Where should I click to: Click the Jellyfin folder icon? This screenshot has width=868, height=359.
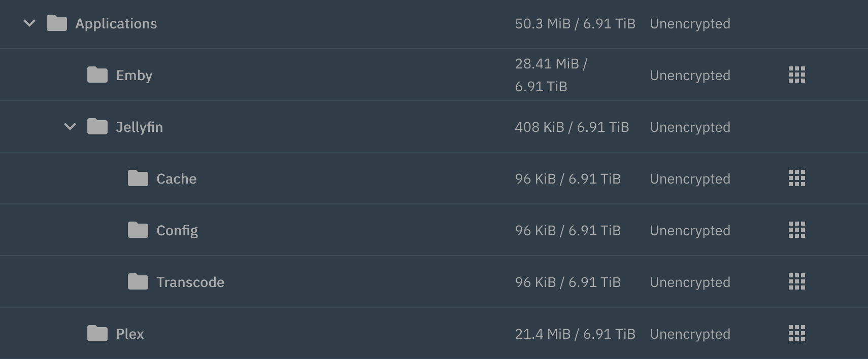tap(97, 127)
